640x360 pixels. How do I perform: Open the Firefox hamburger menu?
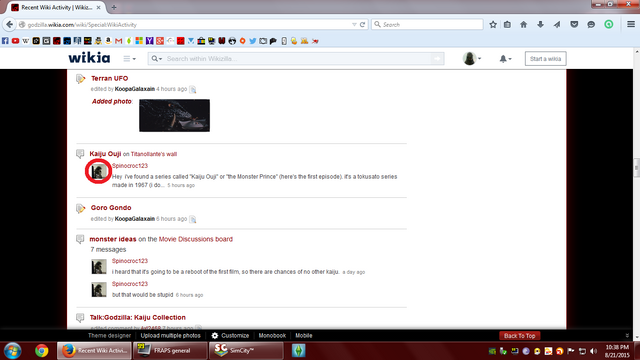tap(631, 24)
